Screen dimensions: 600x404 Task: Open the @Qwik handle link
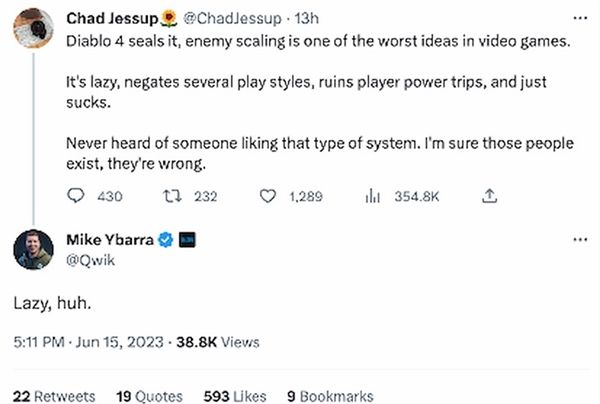(x=90, y=261)
